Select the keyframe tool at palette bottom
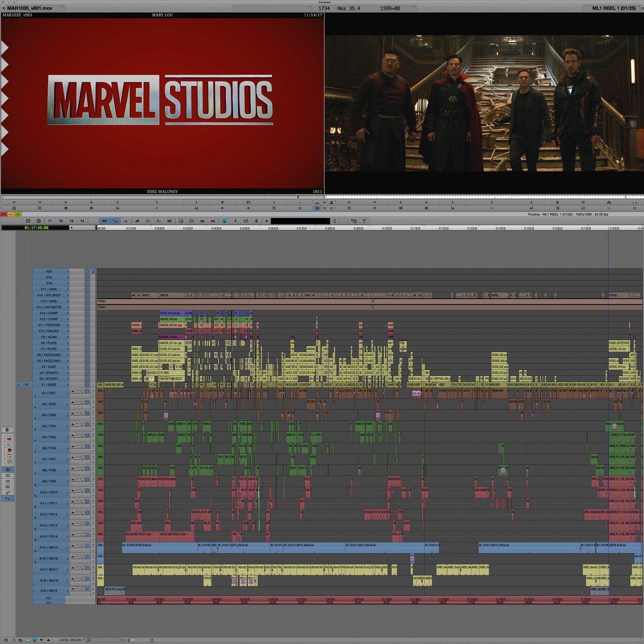Screen dimensions: 644x644 [8, 499]
